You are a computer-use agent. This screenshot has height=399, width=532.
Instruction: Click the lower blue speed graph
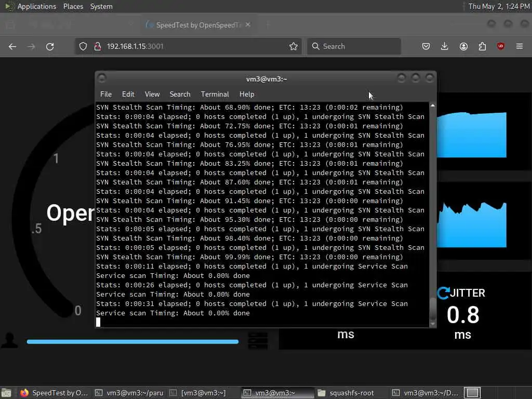click(x=472, y=224)
